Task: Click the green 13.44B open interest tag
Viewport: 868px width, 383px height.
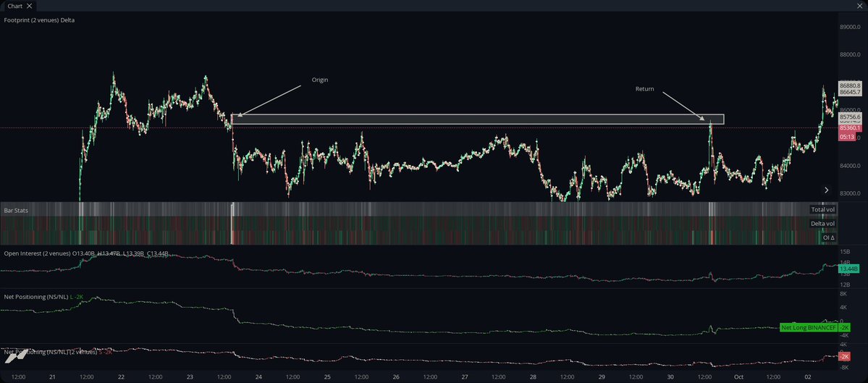Action: (x=848, y=269)
